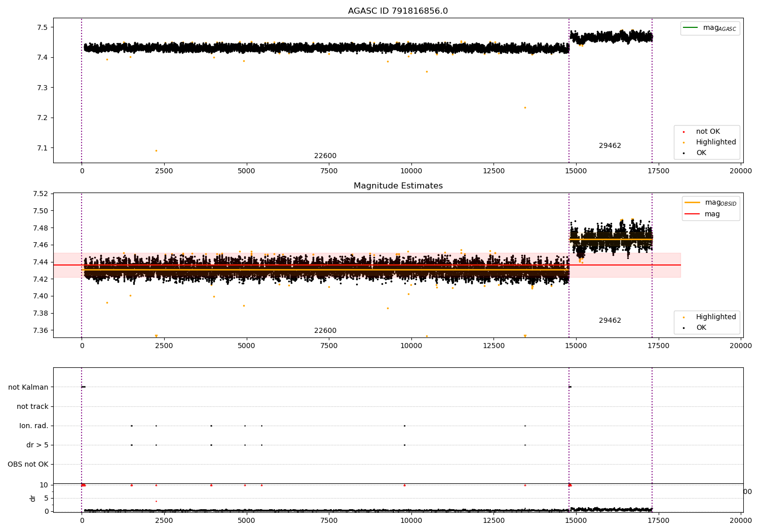Click the 29462 label in the top plot
760x532 pixels.
pos(610,146)
